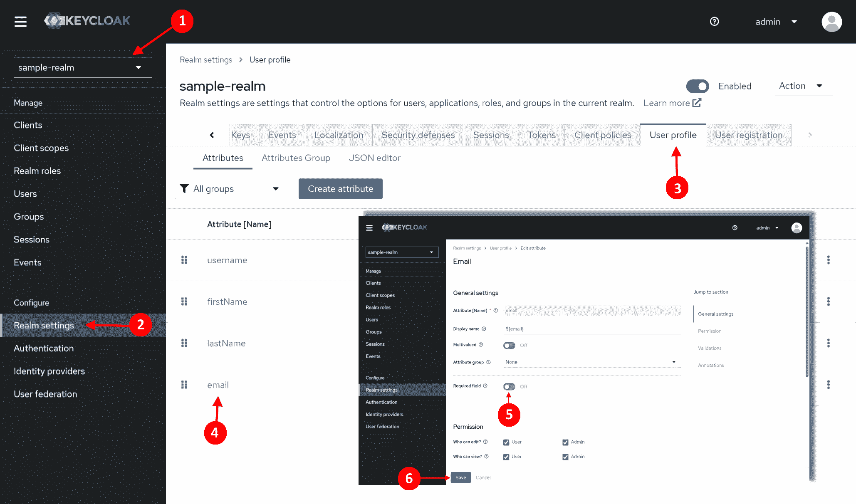Switch to the User profile tab

[673, 135]
